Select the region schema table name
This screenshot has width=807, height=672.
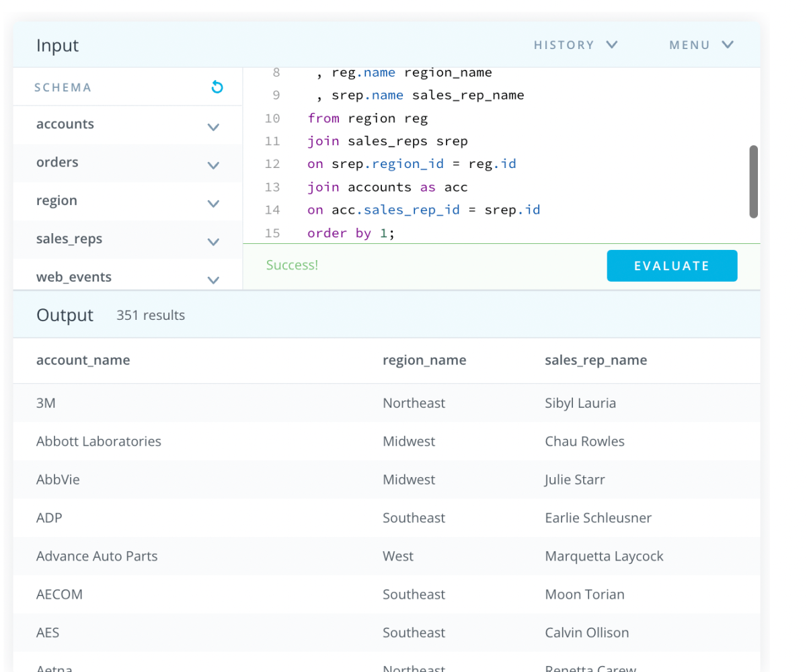pyautogui.click(x=56, y=201)
